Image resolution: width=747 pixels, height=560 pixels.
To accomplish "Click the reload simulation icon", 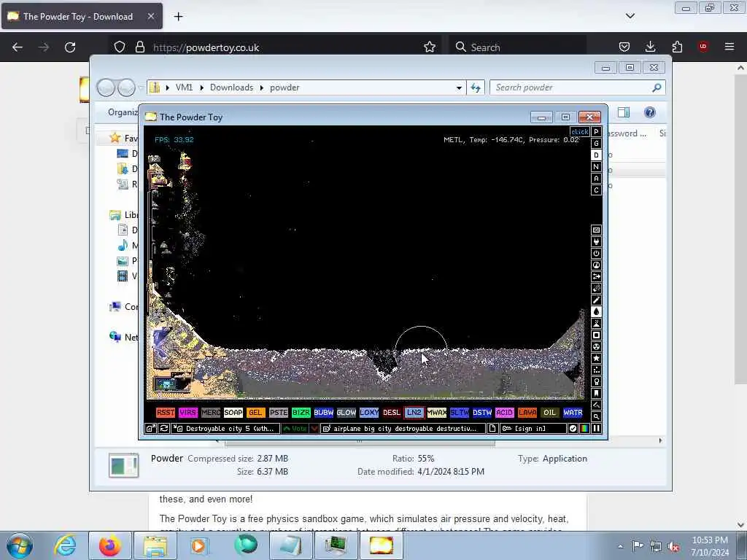I will [163, 429].
